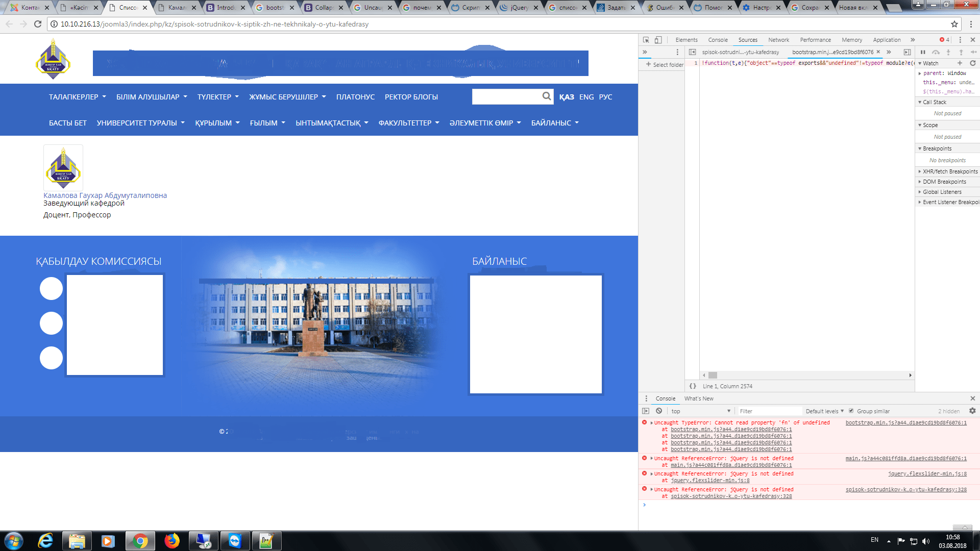Clear console messages with the clear icon

pyautogui.click(x=659, y=411)
